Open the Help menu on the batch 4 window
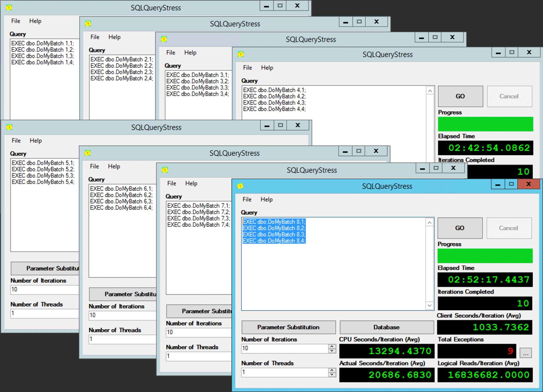The width and height of the screenshot is (543, 392). 267,68
